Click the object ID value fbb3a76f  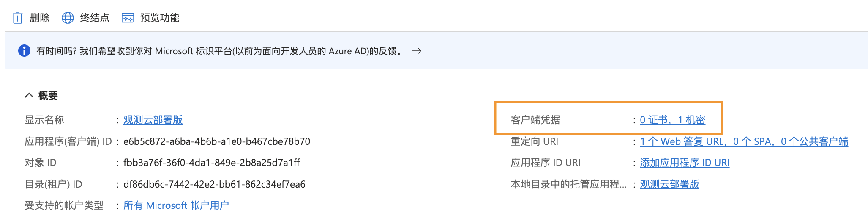212,163
